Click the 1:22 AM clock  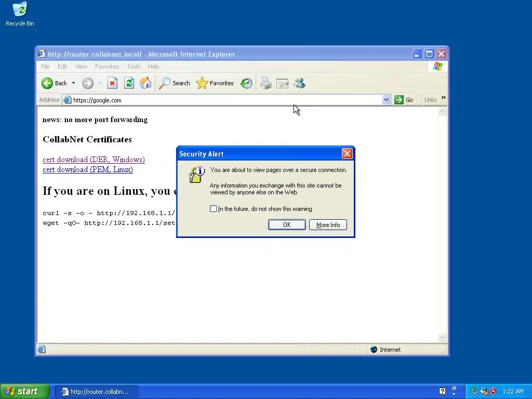point(513,391)
